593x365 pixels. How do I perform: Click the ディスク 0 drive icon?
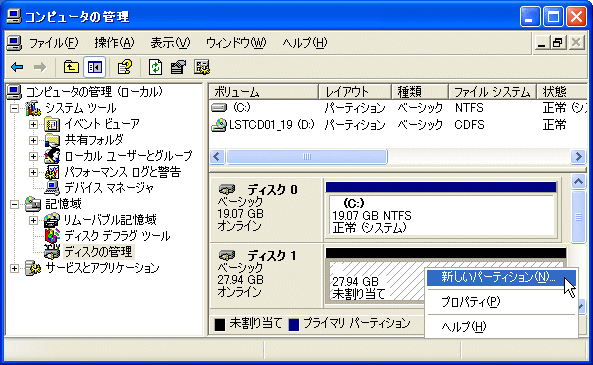pos(227,189)
